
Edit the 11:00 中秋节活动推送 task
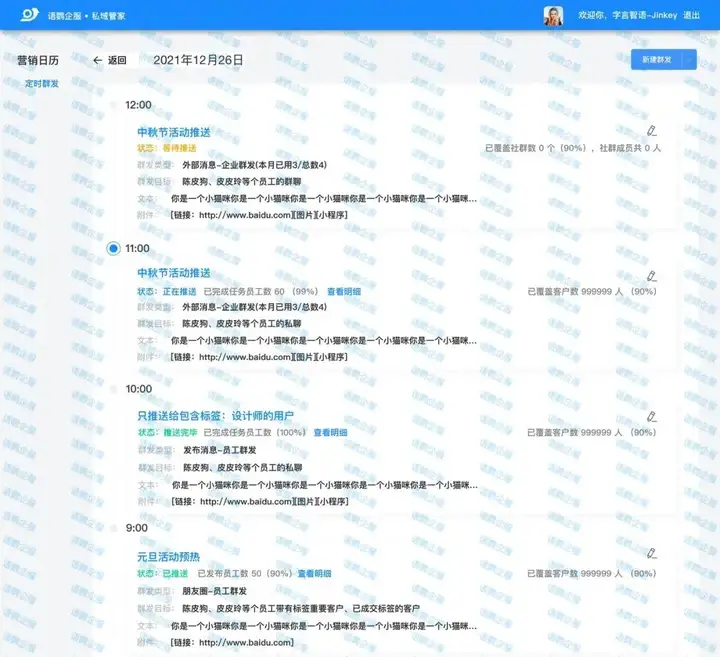coord(652,275)
